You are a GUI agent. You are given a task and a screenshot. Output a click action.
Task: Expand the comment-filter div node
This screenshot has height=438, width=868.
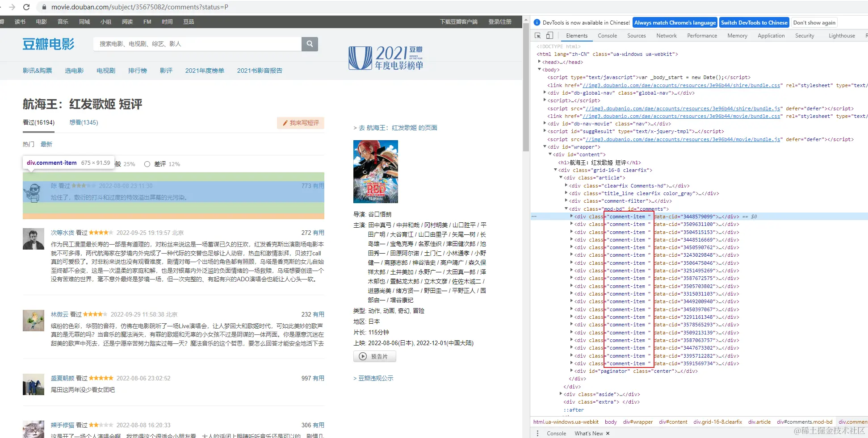coord(566,201)
